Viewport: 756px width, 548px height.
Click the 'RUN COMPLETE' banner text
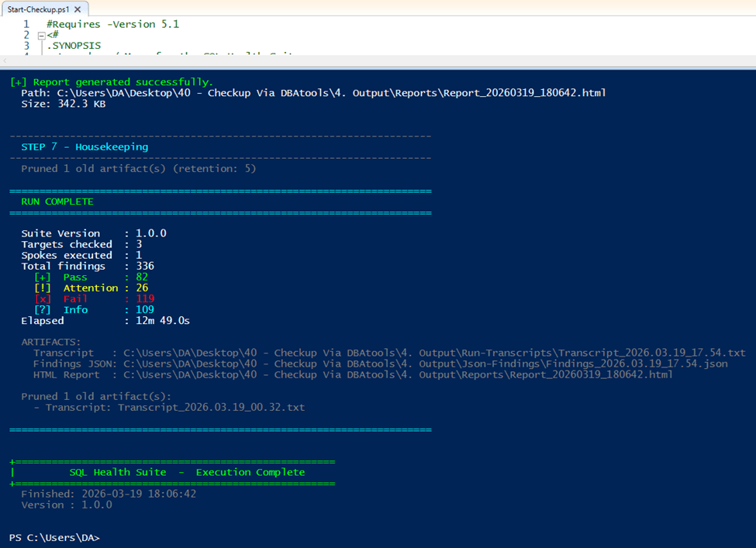click(x=57, y=202)
